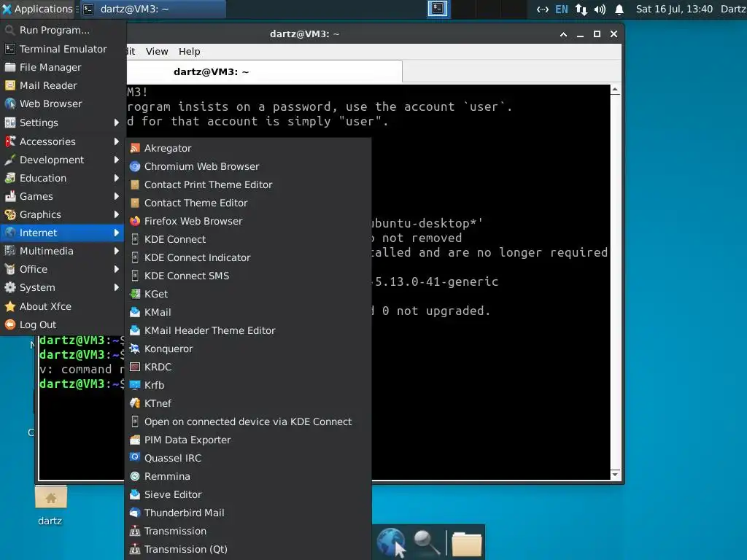Image resolution: width=747 pixels, height=560 pixels.
Task: Open the terminal Help menu
Action: (189, 52)
